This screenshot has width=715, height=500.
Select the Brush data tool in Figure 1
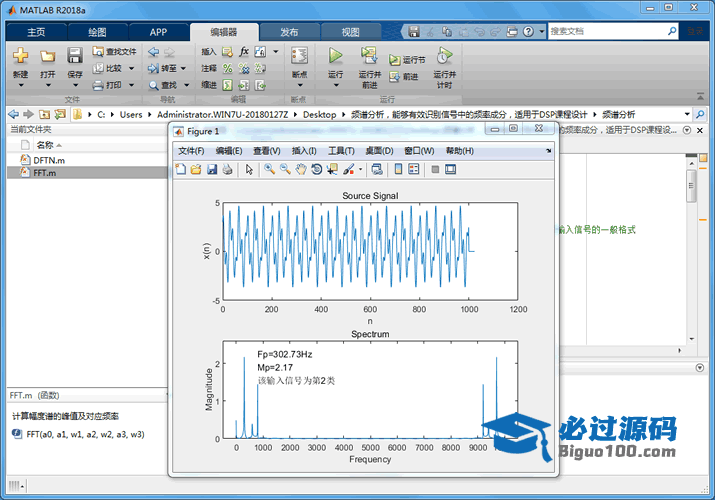pos(349,170)
